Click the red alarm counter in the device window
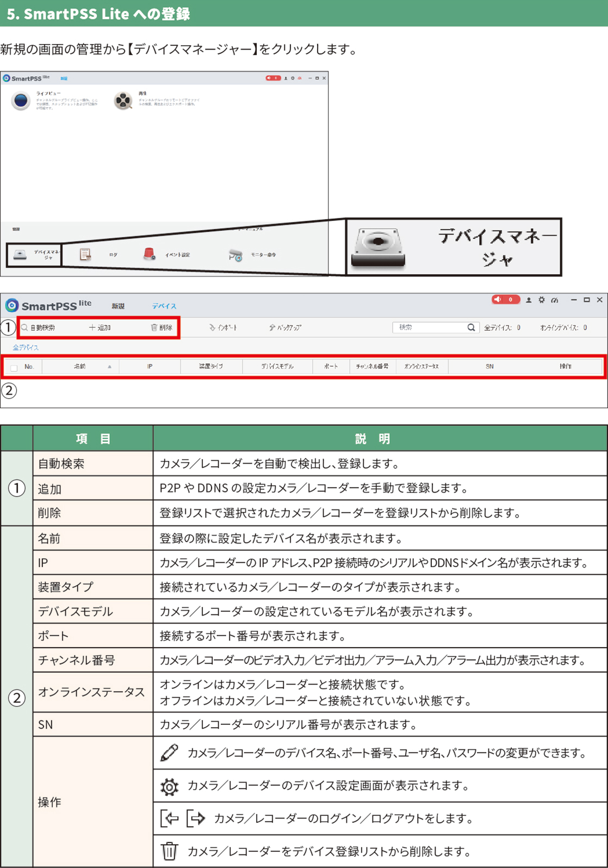The image size is (608, 868). tap(506, 299)
